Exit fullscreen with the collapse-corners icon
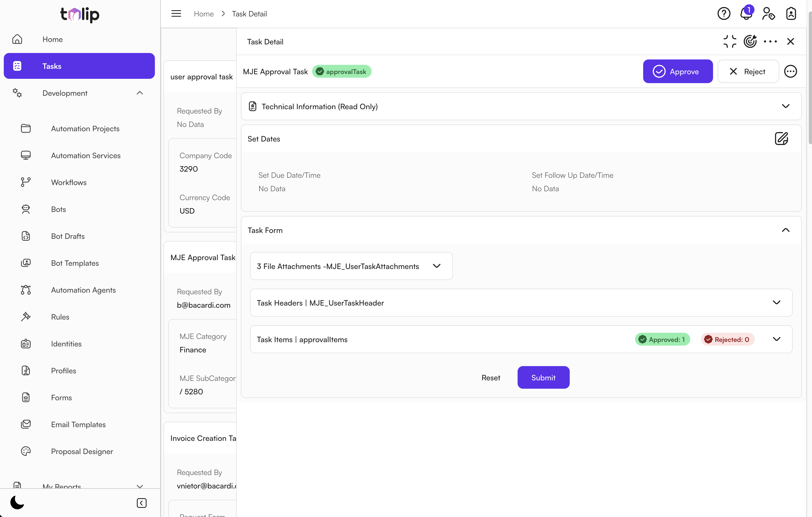This screenshot has width=812, height=517. 729,41
